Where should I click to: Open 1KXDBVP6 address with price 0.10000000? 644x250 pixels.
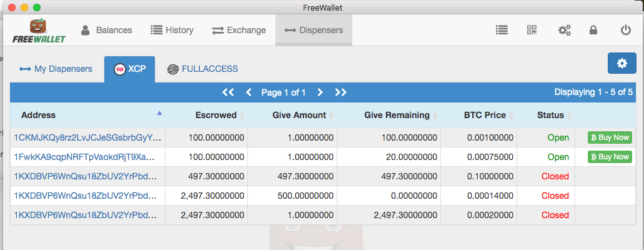(x=84, y=176)
